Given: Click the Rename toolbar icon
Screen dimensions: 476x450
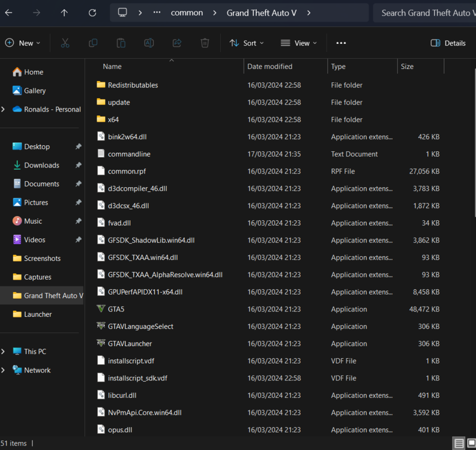Looking at the screenshot, I should click(149, 43).
